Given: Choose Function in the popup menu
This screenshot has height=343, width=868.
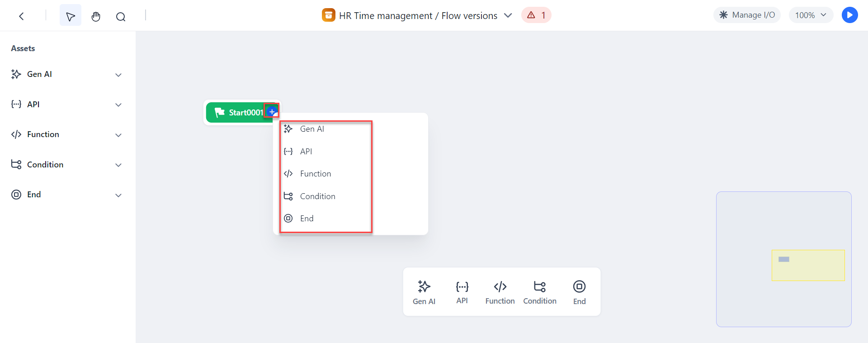Looking at the screenshot, I should (325, 174).
